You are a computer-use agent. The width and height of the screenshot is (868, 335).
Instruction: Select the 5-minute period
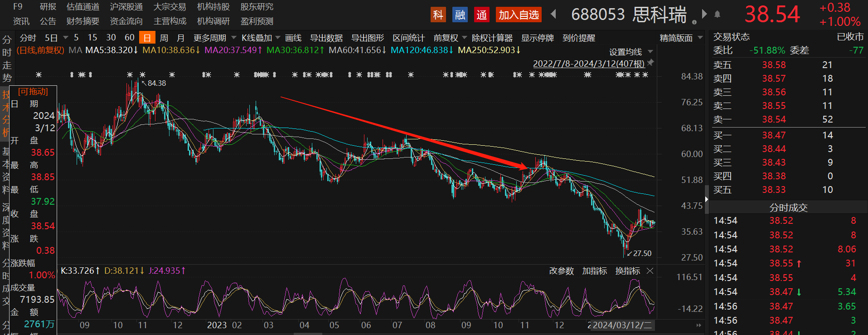[x=76, y=38]
